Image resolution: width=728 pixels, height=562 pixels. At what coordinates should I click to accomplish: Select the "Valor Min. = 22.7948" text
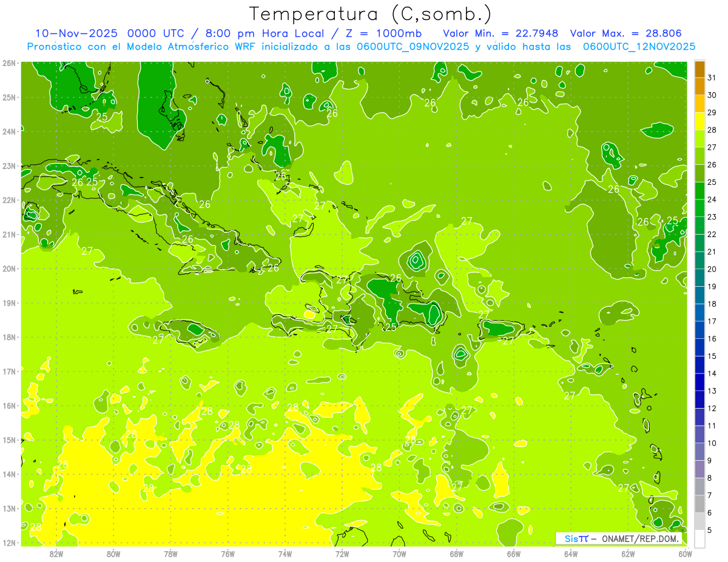pos(500,33)
